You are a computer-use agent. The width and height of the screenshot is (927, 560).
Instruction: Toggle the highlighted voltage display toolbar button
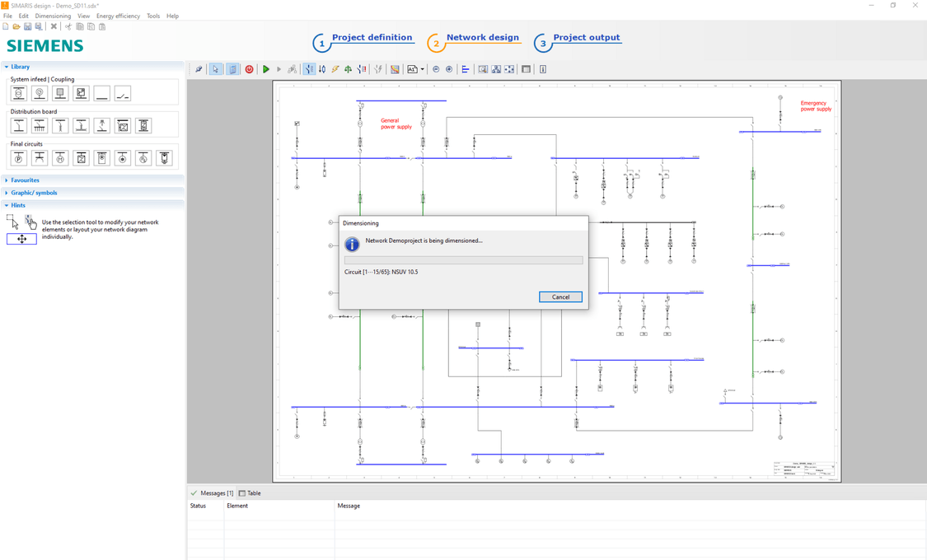click(309, 68)
